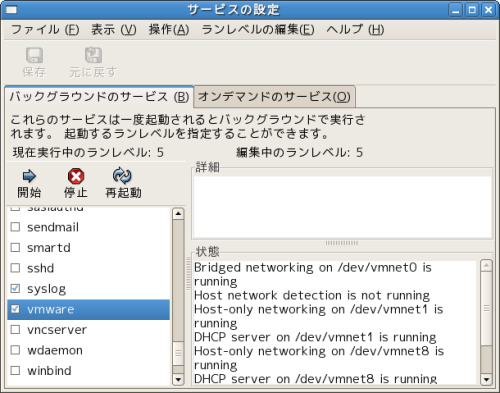Close the サービスの設定 window

[488, 10]
